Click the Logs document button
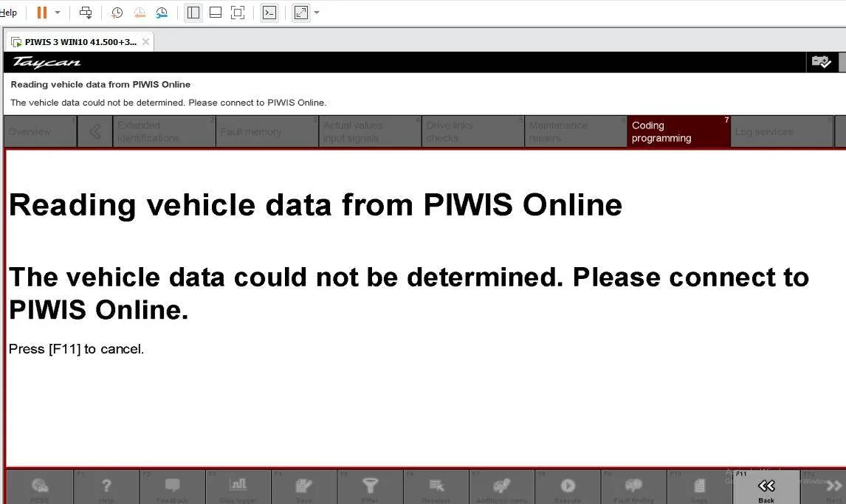846x504 pixels. [699, 487]
